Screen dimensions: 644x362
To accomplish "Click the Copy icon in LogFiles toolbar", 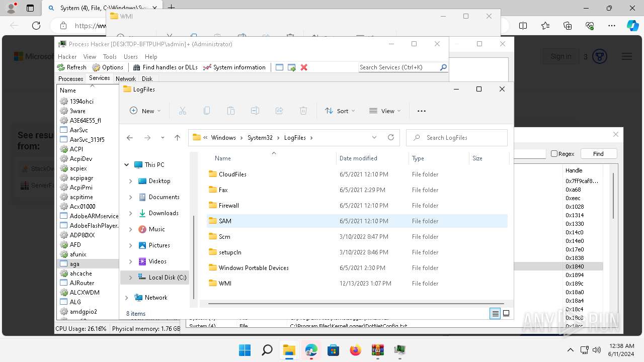I will pyautogui.click(x=207, y=111).
